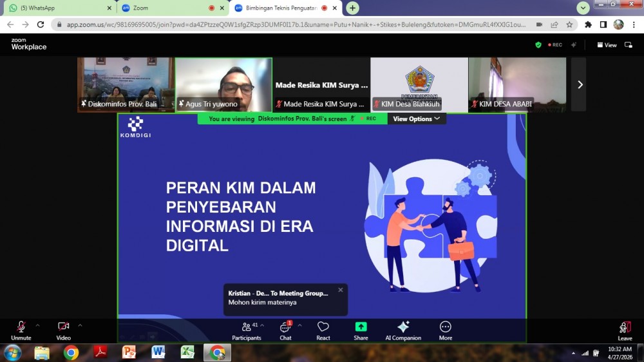Open the Participants panel

pos(246,330)
